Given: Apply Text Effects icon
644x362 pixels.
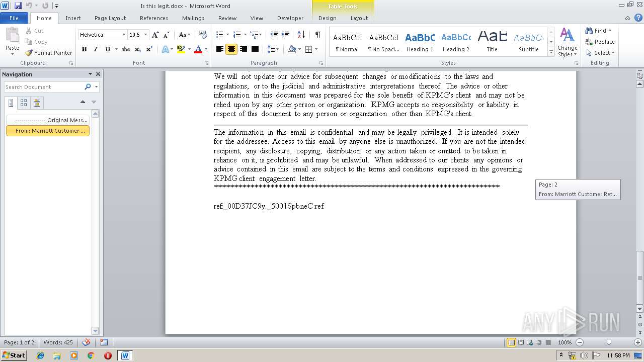Looking at the screenshot, I should click(x=165, y=49).
